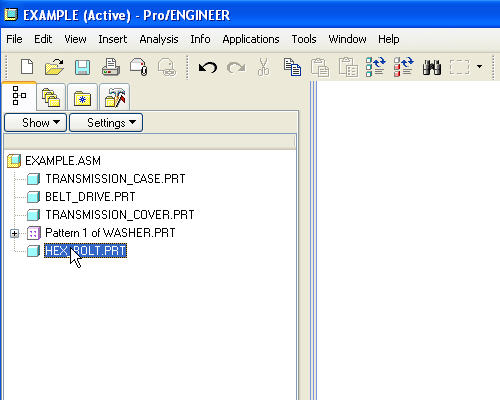This screenshot has width=500, height=400.
Task: Select Pattern 1 of WASHER.PRT
Action: pos(110,233)
